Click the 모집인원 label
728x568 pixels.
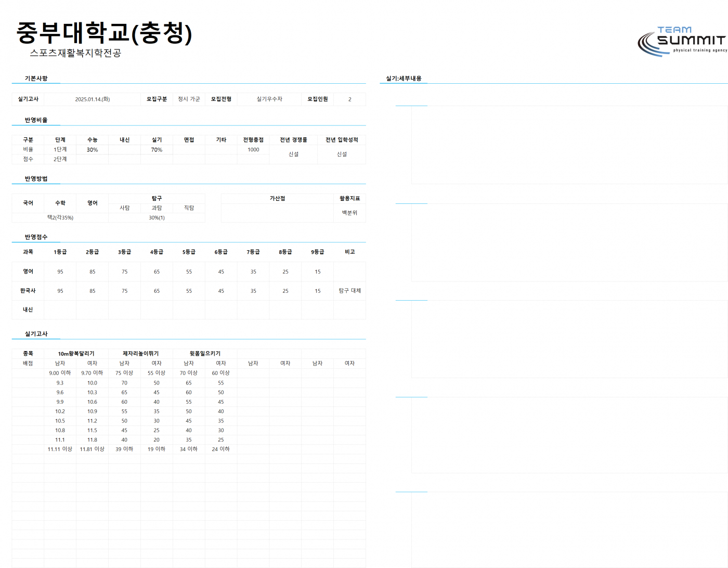pyautogui.click(x=317, y=99)
